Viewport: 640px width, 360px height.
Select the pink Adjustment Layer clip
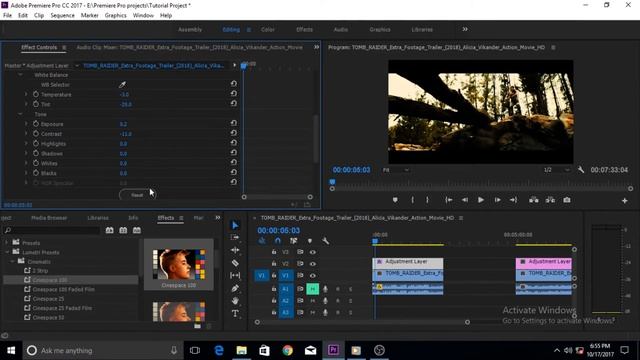544,262
